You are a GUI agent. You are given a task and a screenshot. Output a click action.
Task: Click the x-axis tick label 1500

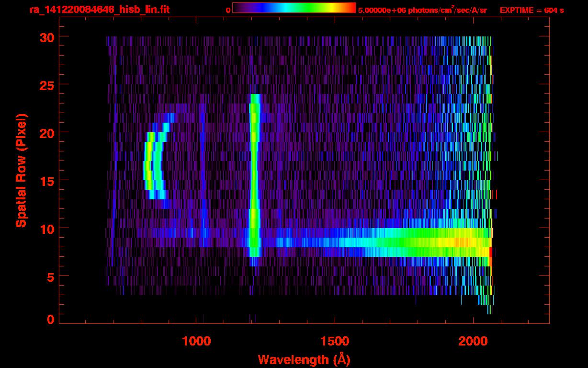pyautogui.click(x=335, y=341)
